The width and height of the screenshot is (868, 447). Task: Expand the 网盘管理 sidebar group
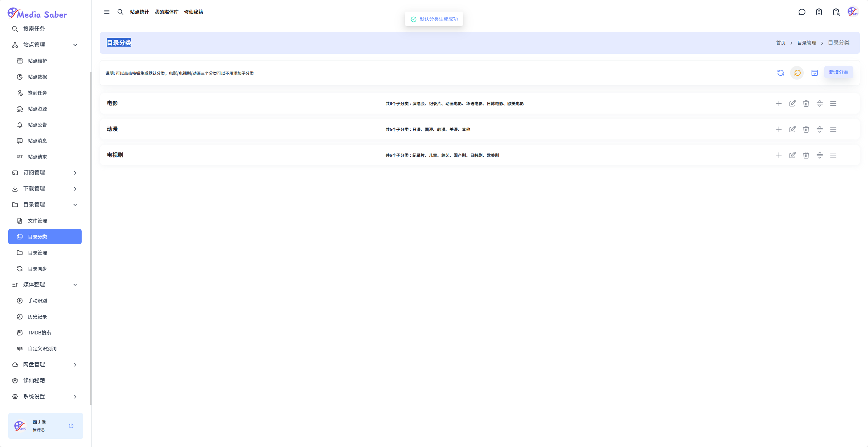click(x=75, y=365)
